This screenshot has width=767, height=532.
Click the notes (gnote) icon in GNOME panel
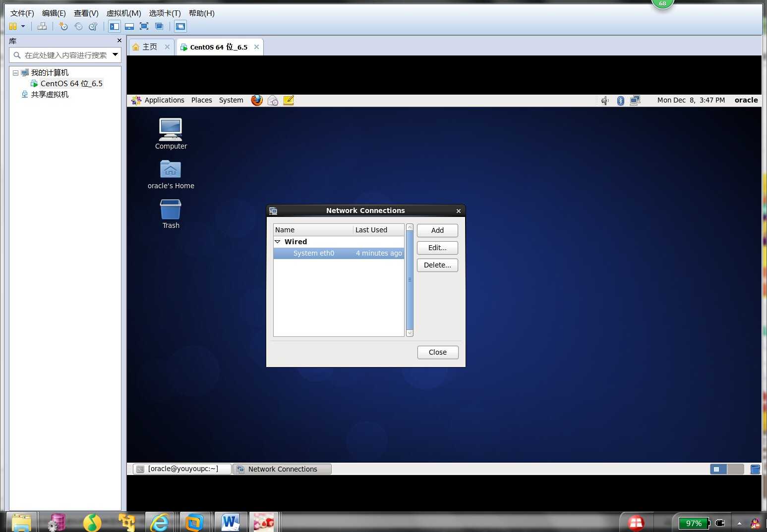[x=289, y=100]
